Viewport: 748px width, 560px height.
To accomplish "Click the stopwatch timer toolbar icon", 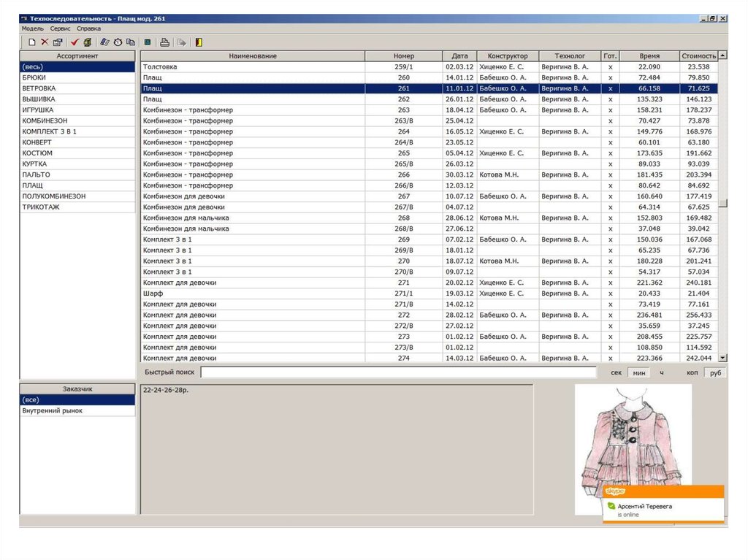I will point(118,42).
